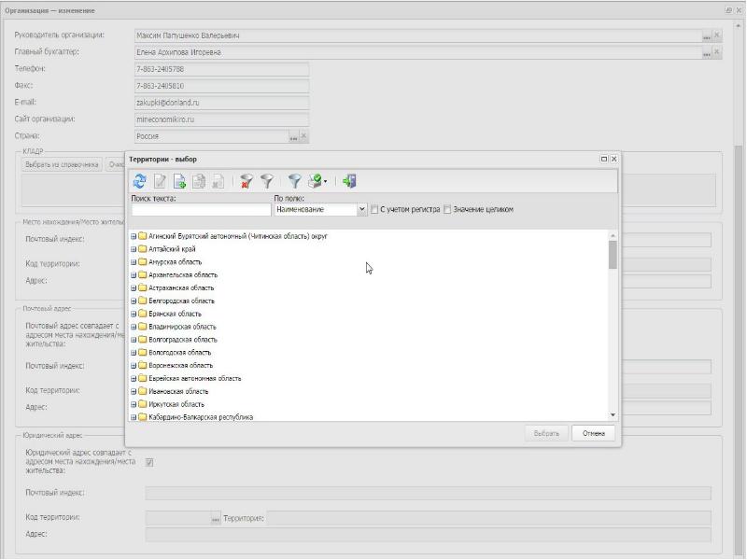Image resolution: width=747 pixels, height=560 pixels.
Task: Focus the Поиск текста search field
Action: (201, 210)
